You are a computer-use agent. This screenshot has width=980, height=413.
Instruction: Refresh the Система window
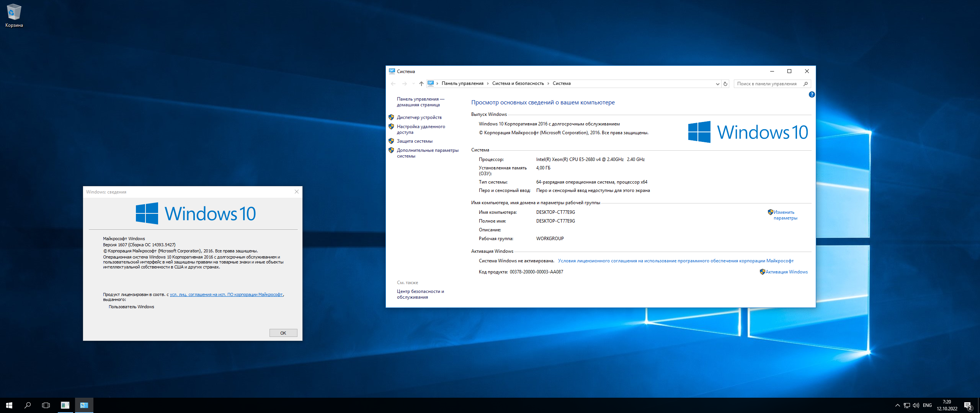click(x=725, y=84)
